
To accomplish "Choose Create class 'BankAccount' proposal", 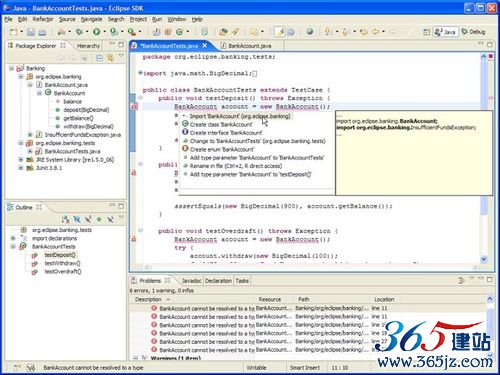I will [x=221, y=124].
